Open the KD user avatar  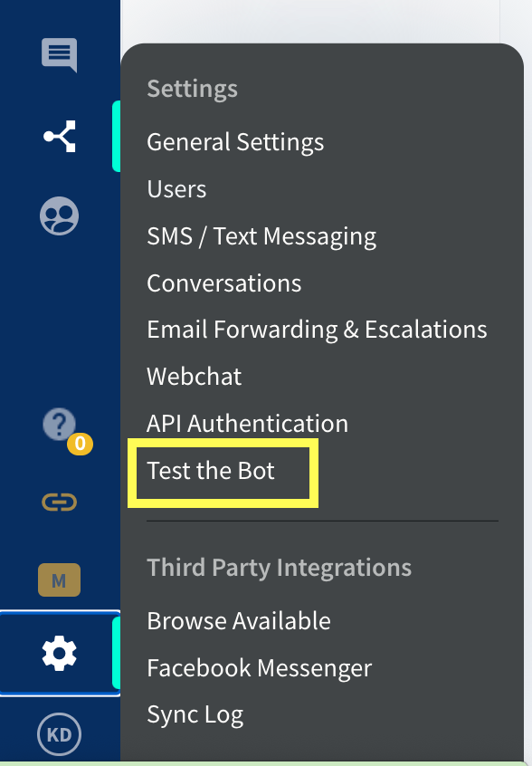coord(59,734)
